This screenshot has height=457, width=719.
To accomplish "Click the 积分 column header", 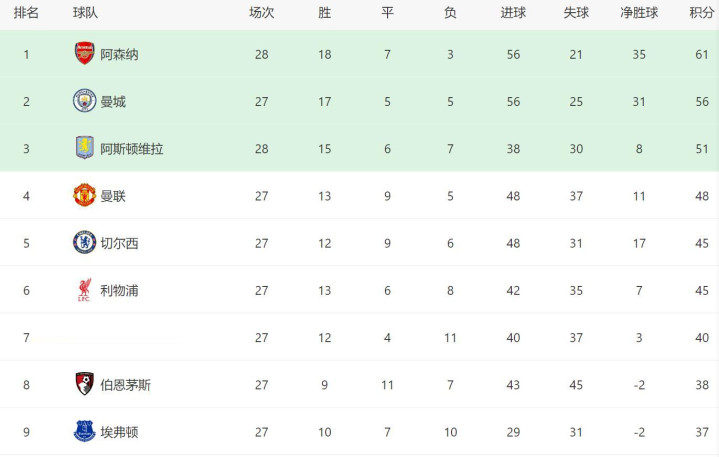I will [x=701, y=13].
